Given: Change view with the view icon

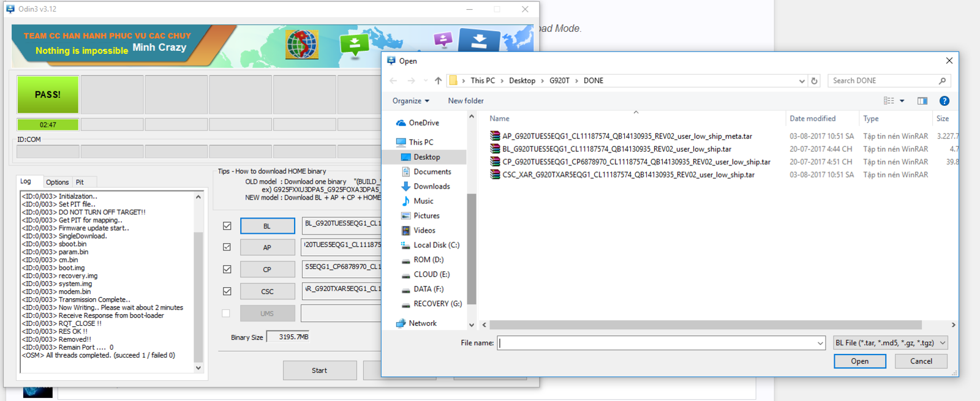Looking at the screenshot, I should [x=889, y=101].
